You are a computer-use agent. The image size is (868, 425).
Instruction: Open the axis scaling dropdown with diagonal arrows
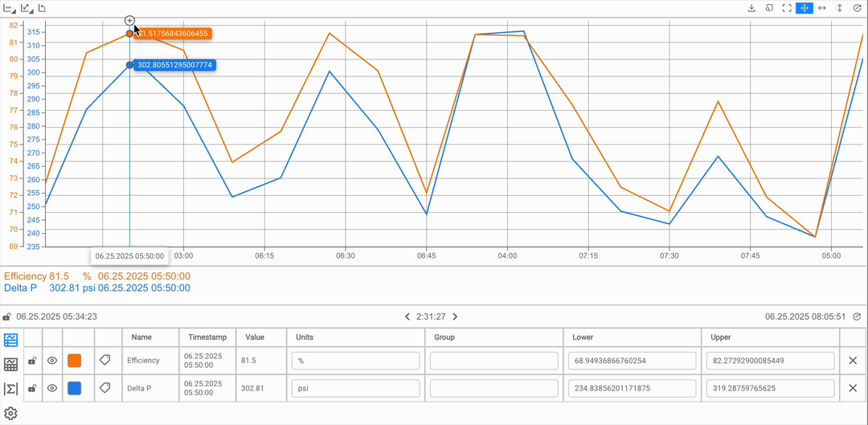click(26, 8)
